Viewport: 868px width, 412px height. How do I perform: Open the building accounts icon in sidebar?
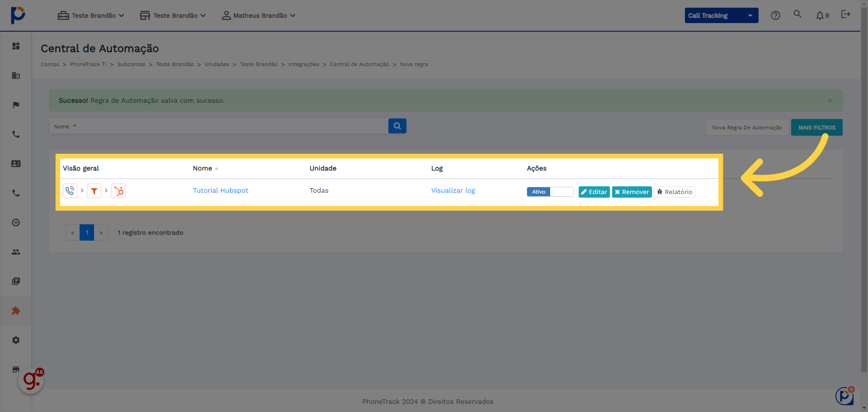(x=16, y=76)
